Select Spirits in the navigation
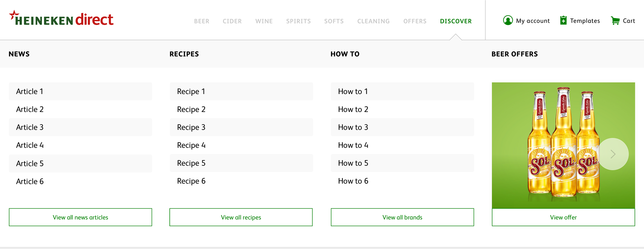Screen dimensions: 644x249 [298, 21]
